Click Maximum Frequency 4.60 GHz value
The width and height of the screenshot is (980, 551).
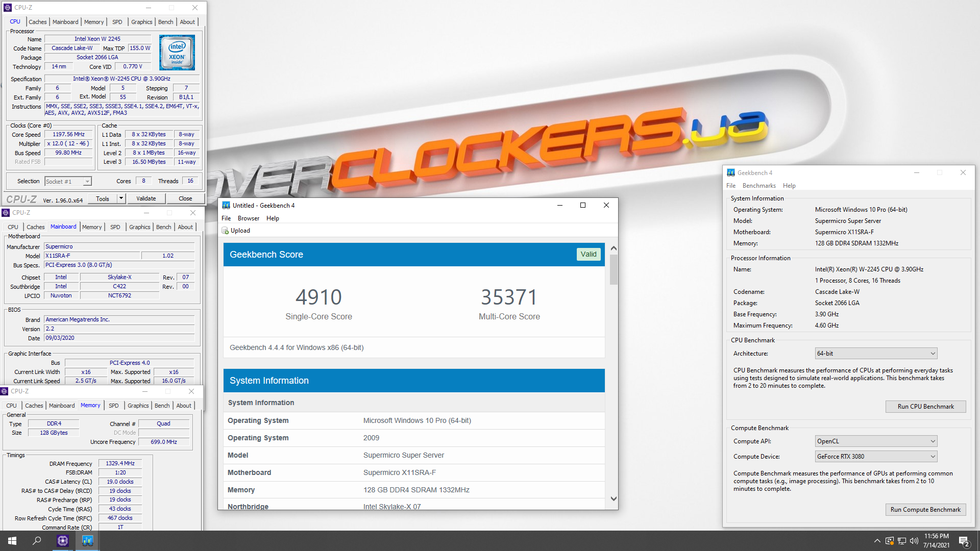(x=827, y=325)
